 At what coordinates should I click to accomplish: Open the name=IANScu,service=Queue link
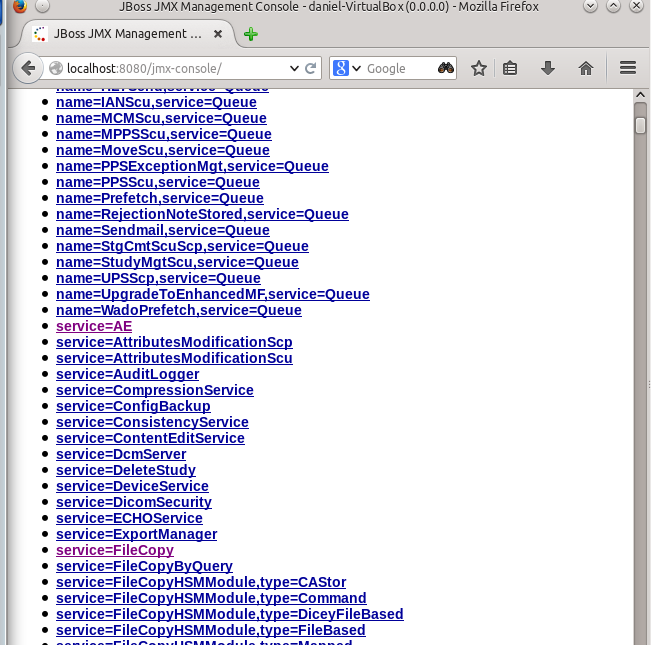tap(156, 102)
